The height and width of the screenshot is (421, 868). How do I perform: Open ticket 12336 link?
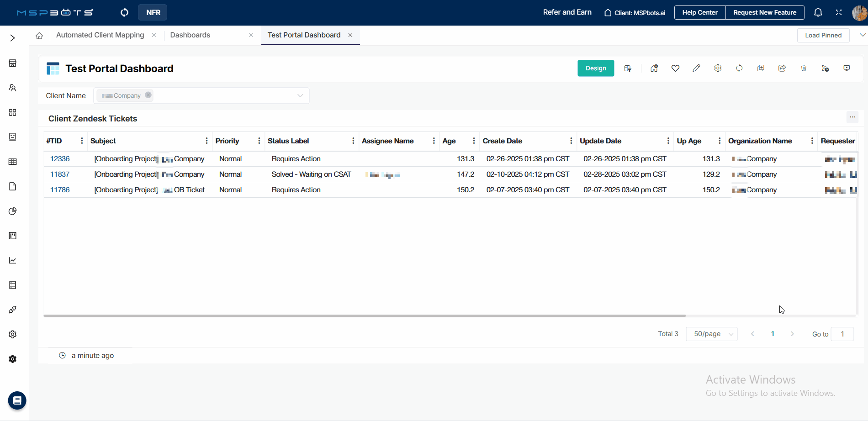tap(60, 159)
